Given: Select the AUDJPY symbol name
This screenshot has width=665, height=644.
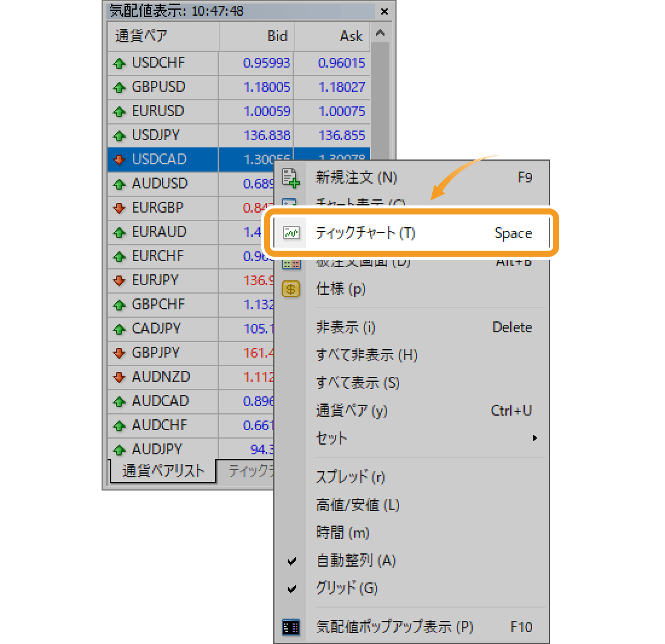Looking at the screenshot, I should point(157,449).
